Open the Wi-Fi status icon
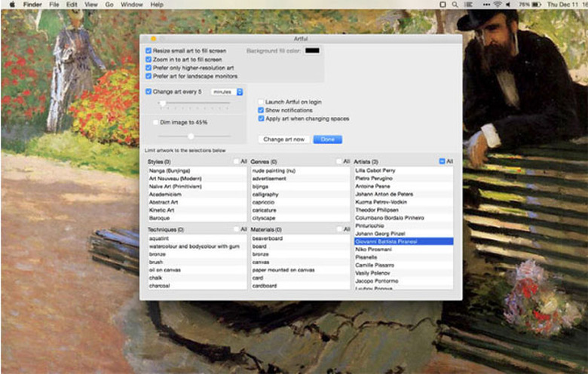This screenshot has width=588, height=374. tap(497, 5)
